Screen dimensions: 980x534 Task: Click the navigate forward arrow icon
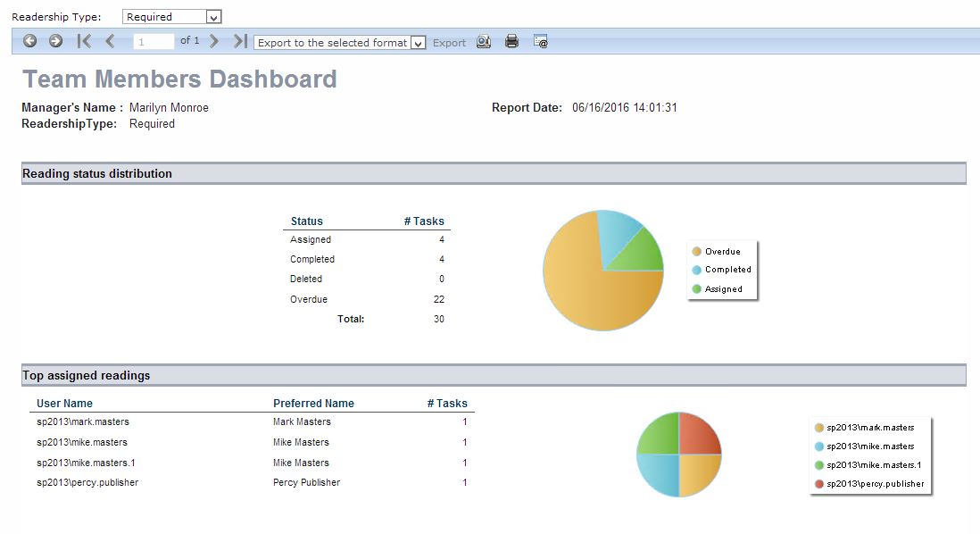55,41
